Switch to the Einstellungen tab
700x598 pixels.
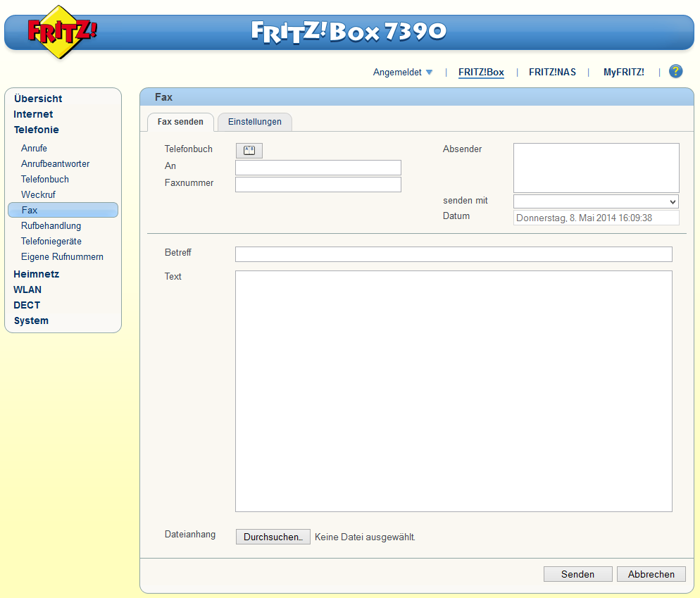tap(255, 122)
